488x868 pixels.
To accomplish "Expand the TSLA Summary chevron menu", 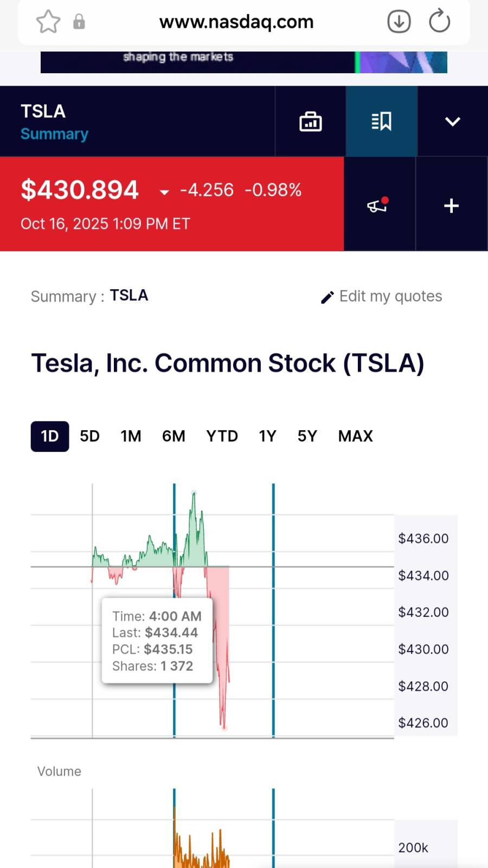I will click(453, 122).
